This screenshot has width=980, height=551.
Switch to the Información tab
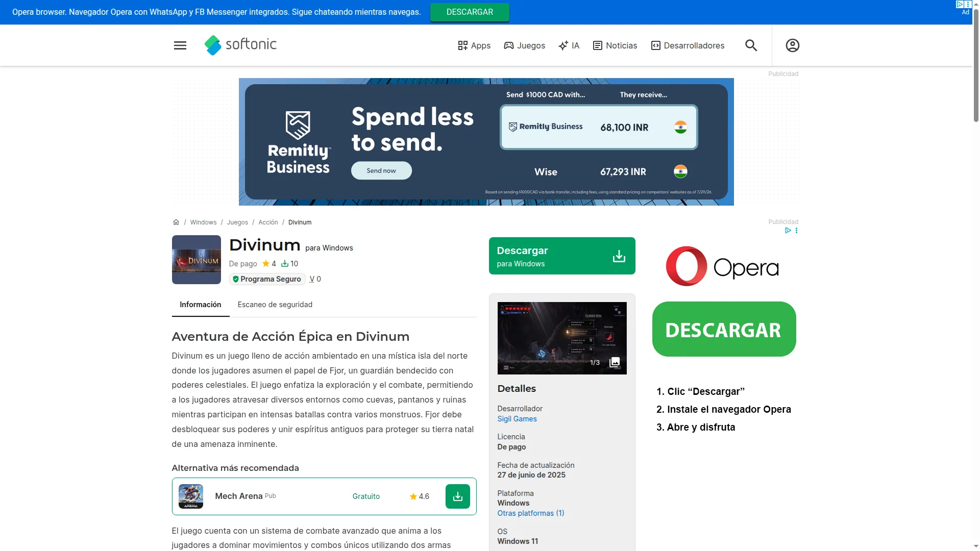pyautogui.click(x=201, y=305)
